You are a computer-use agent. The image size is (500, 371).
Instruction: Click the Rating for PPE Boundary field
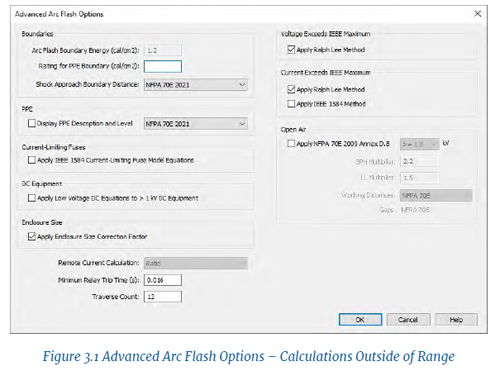tap(163, 66)
